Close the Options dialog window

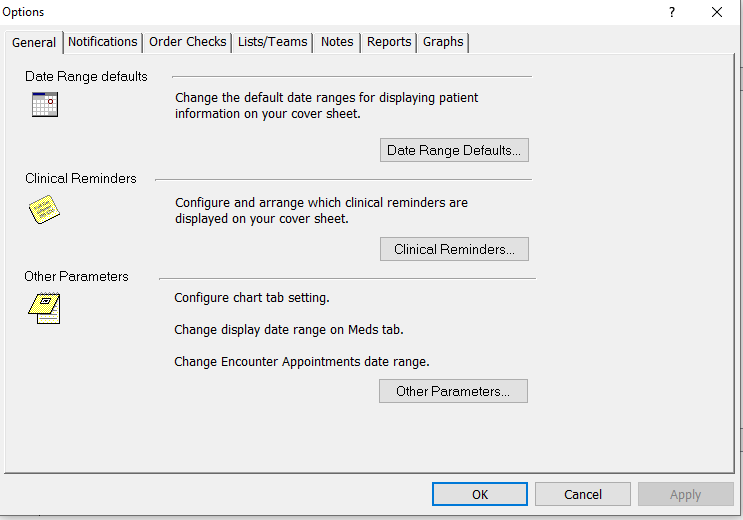717,12
